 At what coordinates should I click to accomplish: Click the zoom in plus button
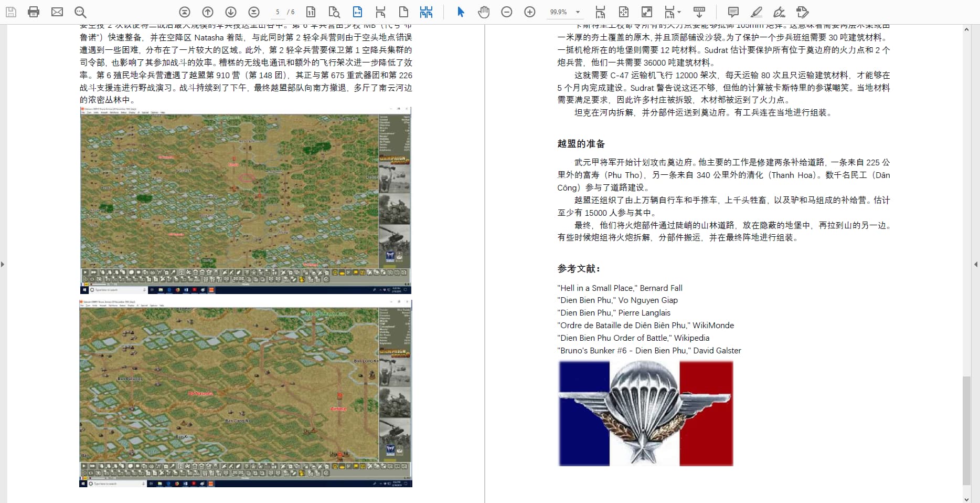pyautogui.click(x=530, y=12)
